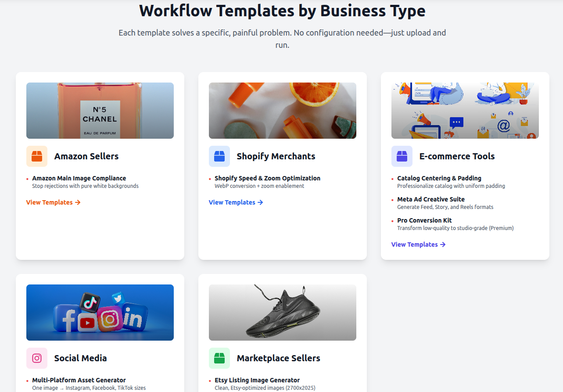Viewport: 563px width, 392px height.
Task: Click the purple E-commerce Tools icon
Action: pyautogui.click(x=402, y=156)
